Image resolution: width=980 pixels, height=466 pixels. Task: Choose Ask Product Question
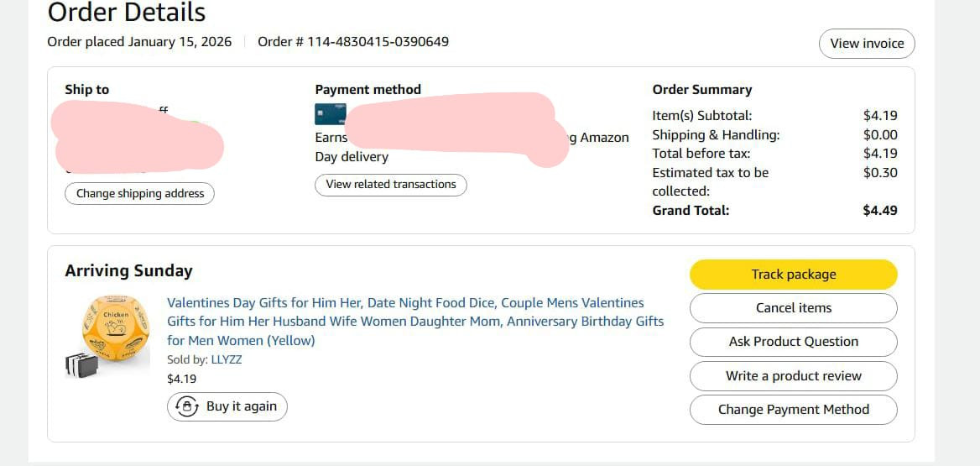coord(793,342)
